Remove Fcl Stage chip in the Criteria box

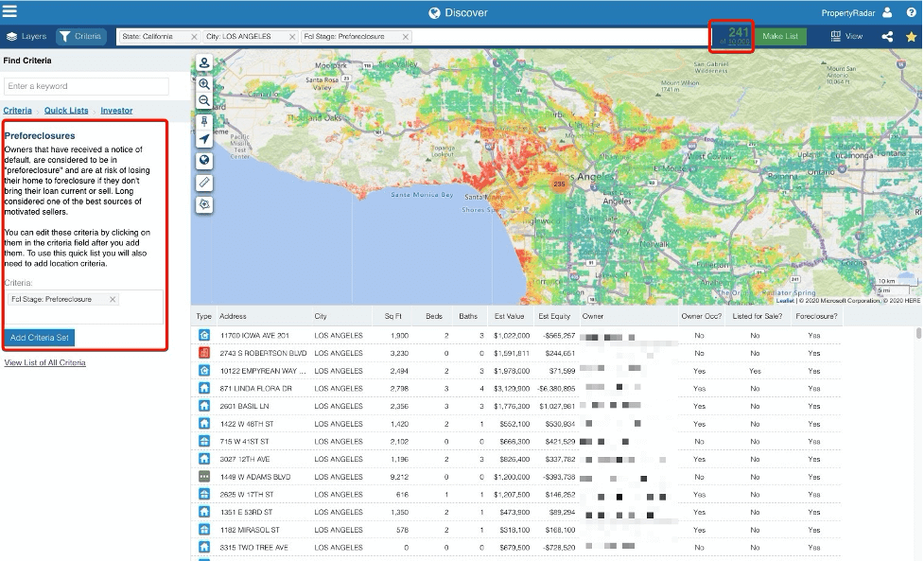[x=113, y=299]
